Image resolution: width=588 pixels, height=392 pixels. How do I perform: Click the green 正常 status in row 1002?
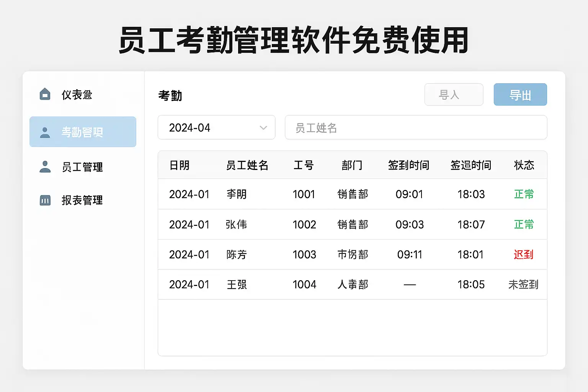(523, 224)
